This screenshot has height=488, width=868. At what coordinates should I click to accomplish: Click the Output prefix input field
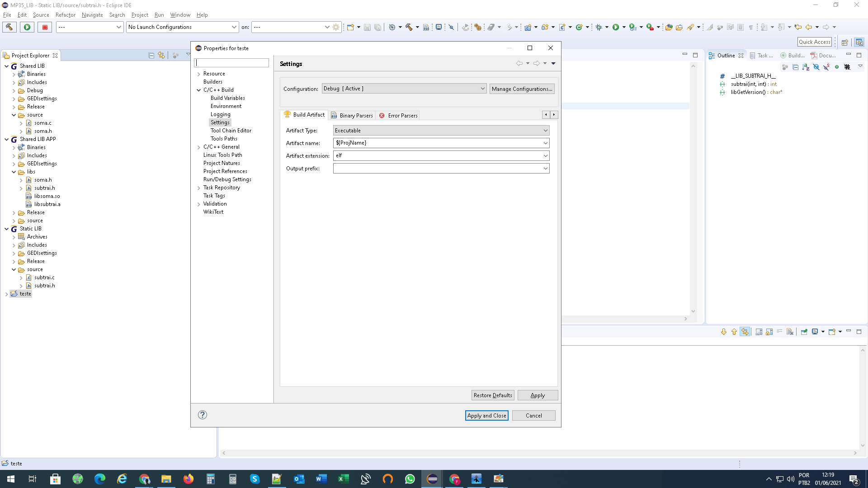pyautogui.click(x=438, y=169)
